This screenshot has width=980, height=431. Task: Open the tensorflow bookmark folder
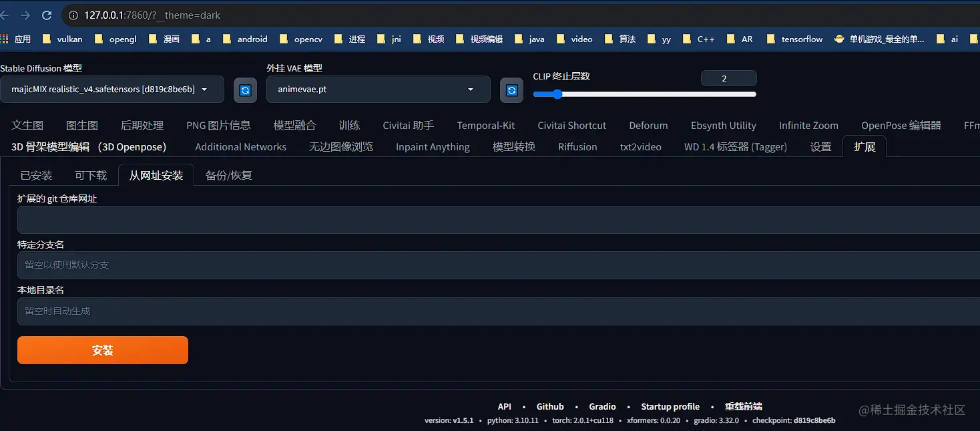(794, 39)
